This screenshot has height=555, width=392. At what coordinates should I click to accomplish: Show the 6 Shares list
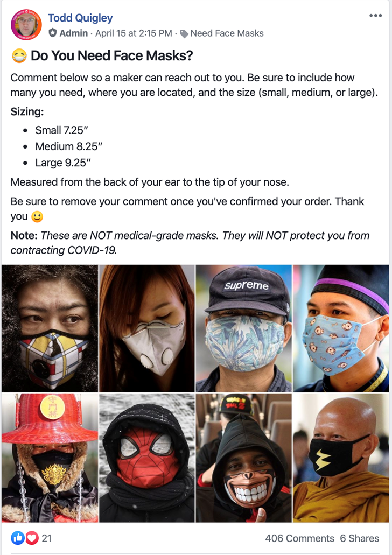[359, 538]
